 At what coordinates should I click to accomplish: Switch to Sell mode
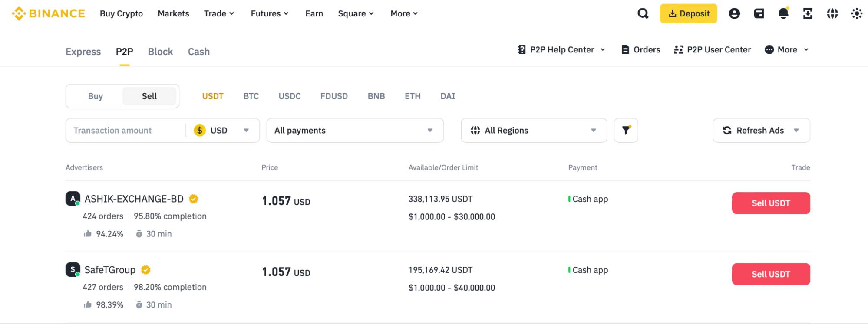(149, 96)
